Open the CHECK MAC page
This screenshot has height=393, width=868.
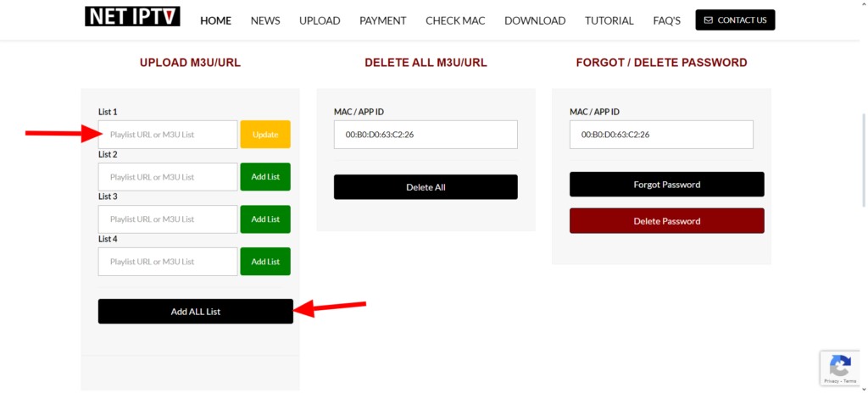click(x=455, y=20)
